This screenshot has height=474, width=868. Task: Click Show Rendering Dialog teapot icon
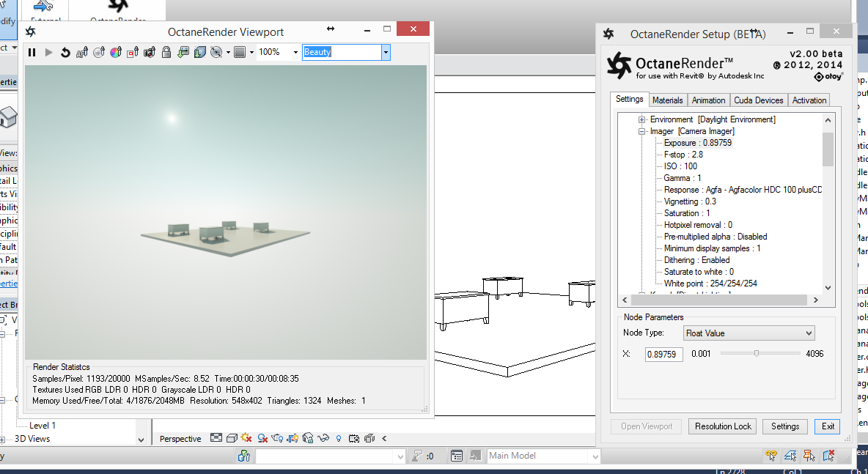pos(277,438)
